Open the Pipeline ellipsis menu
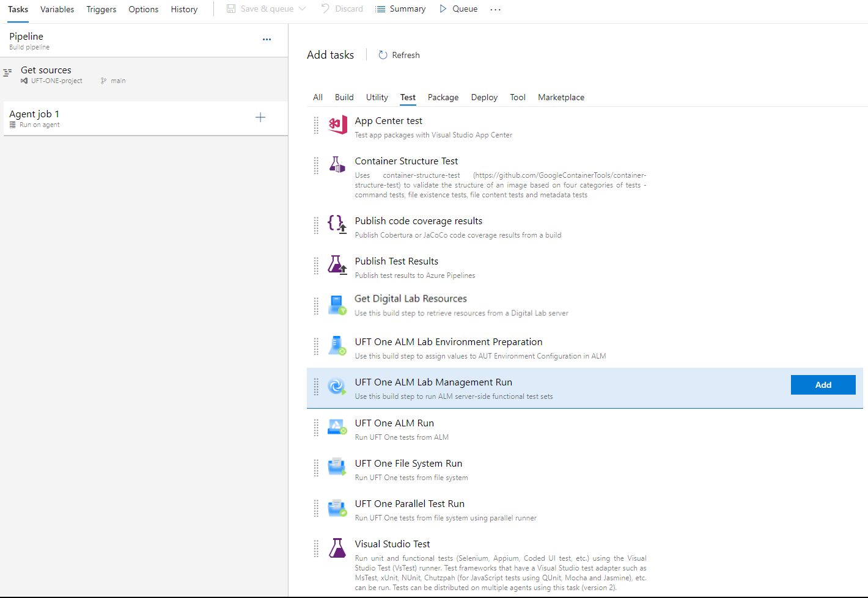 tap(267, 39)
